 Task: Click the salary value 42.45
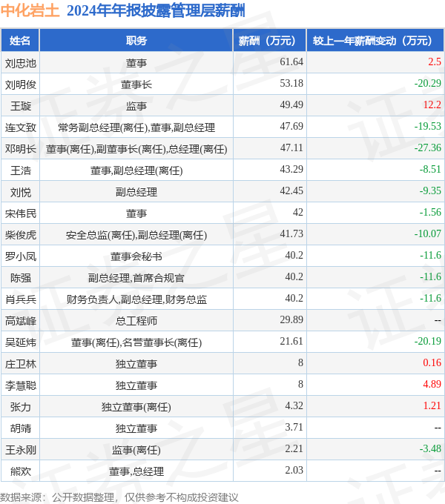(291, 191)
